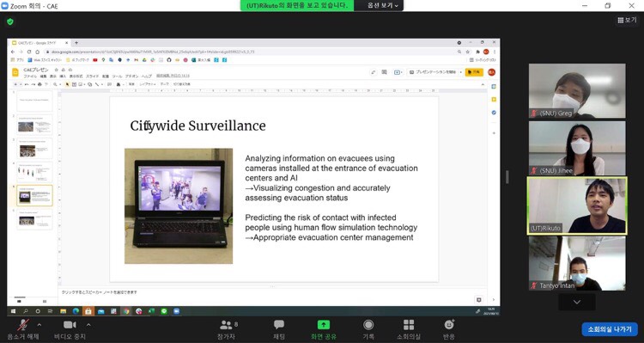Collapse the Slides toolbar with up chevron
Screen dimensions: 644x343
483,84
